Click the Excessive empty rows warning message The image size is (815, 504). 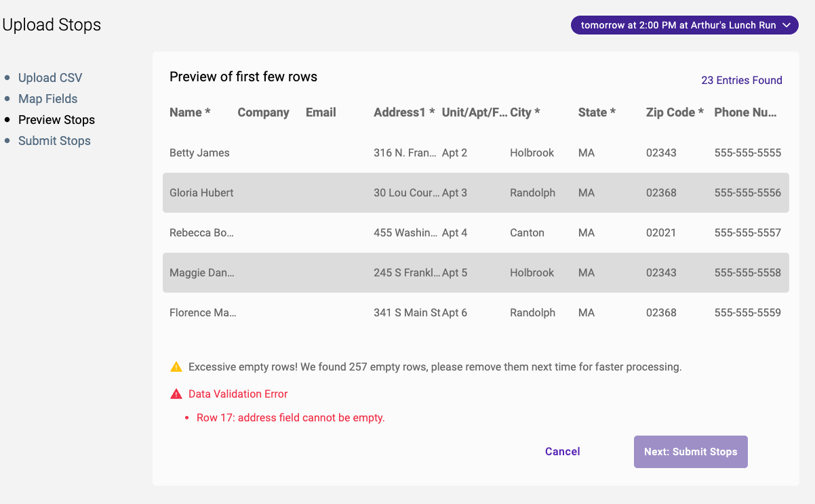435,367
